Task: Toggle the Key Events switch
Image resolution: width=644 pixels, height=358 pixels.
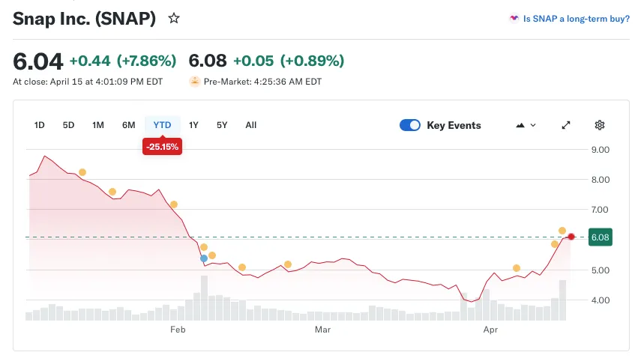Action: click(x=410, y=125)
